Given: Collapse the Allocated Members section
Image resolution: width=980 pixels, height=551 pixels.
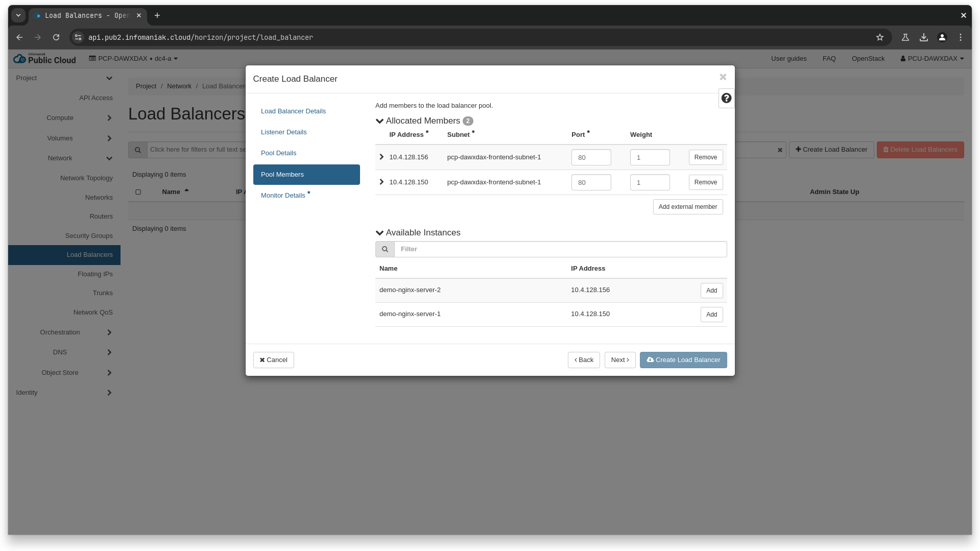Looking at the screenshot, I should (379, 121).
